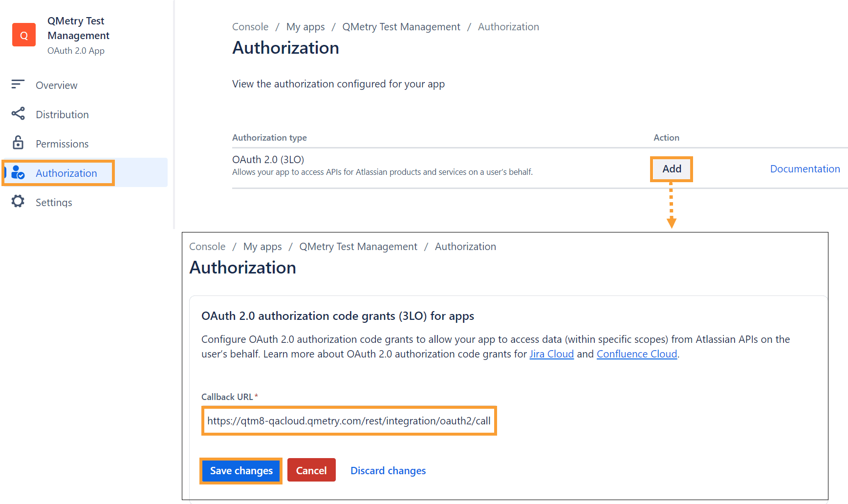The height and width of the screenshot is (504, 848).
Task: Navigate to My apps breadcrumb
Action: tap(305, 26)
